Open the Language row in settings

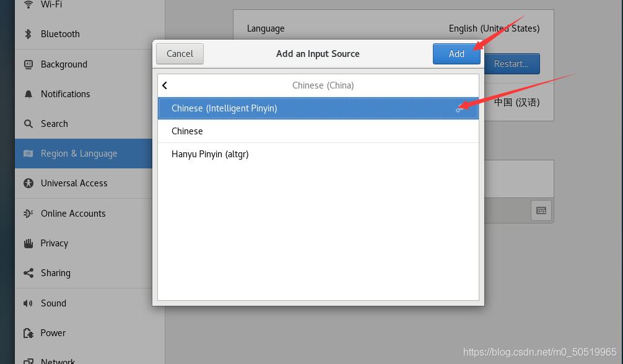pos(393,28)
